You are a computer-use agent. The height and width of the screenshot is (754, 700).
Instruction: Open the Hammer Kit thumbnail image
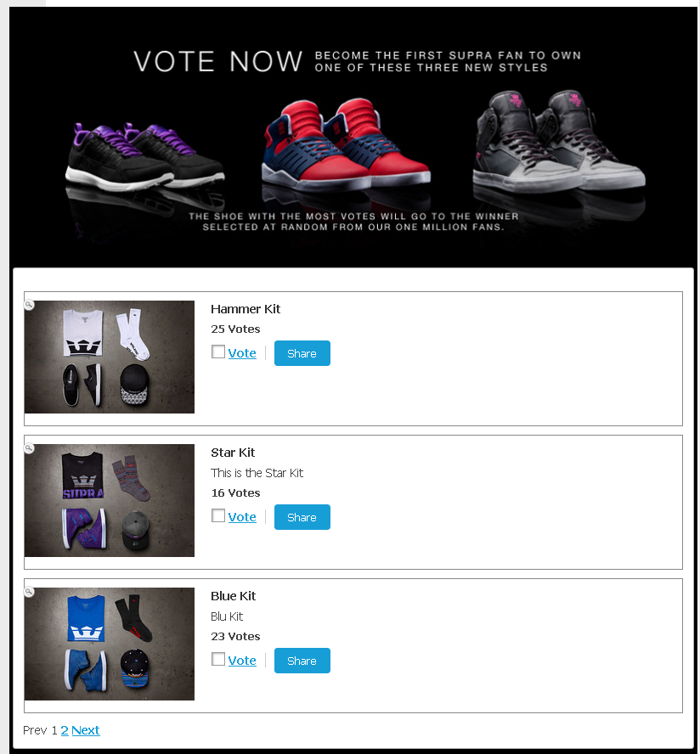click(x=110, y=357)
